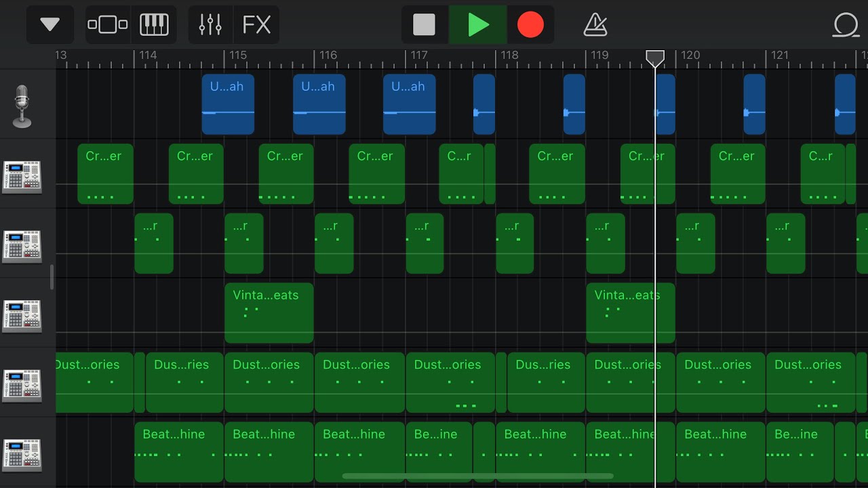
Task: Select the U...ah region crossing bar 117
Action: pos(410,104)
